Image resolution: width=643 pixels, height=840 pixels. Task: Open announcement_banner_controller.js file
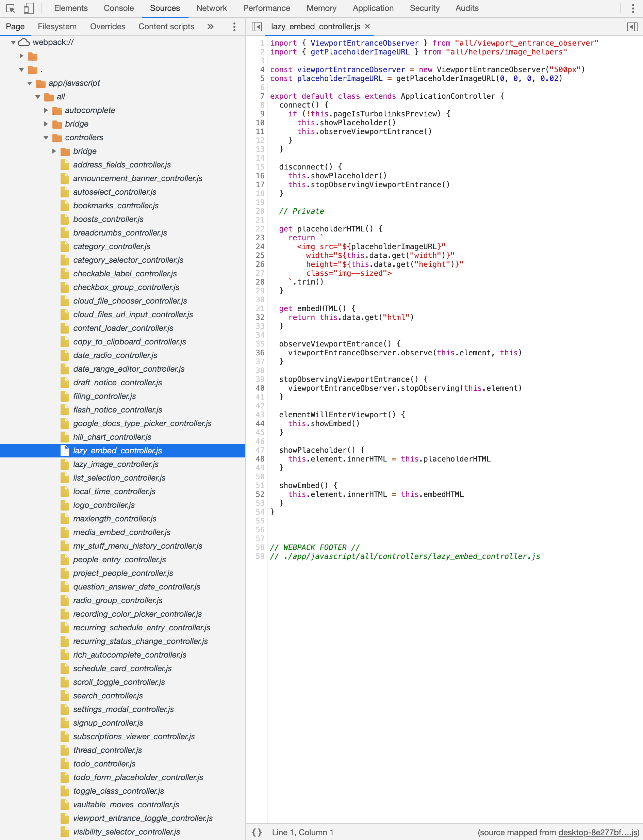[138, 178]
